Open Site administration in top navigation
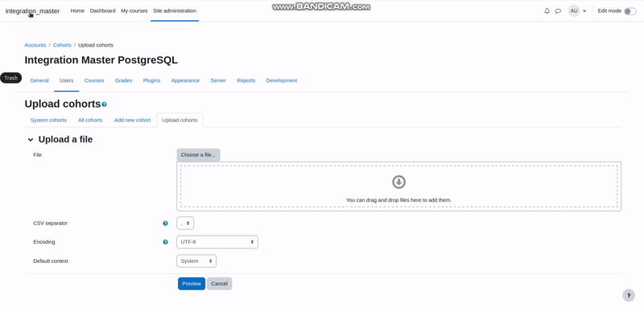 click(x=175, y=10)
